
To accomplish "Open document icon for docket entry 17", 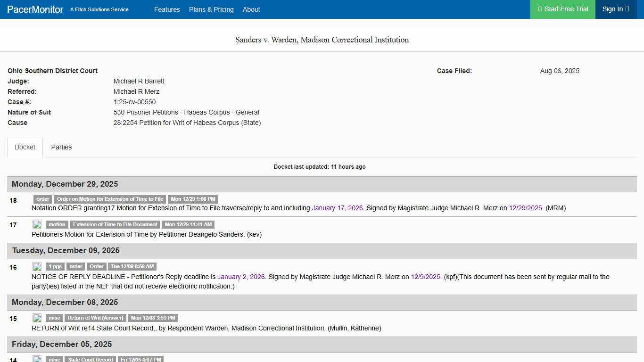I will click(37, 224).
